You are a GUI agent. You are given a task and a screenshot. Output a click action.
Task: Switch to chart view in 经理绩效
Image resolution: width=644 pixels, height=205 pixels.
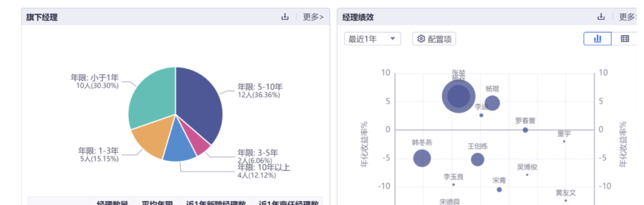[x=598, y=39]
